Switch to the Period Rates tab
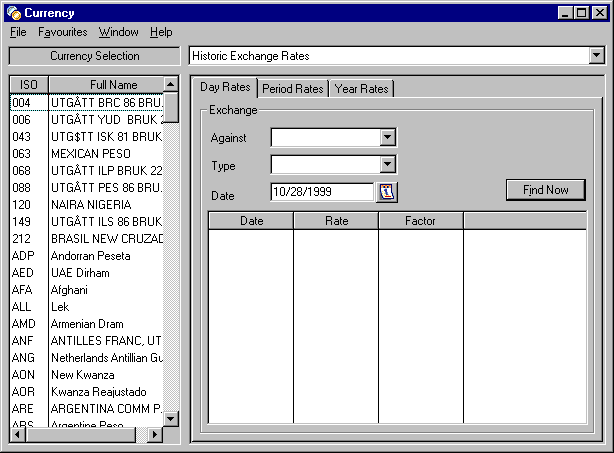The image size is (614, 453). (292, 89)
